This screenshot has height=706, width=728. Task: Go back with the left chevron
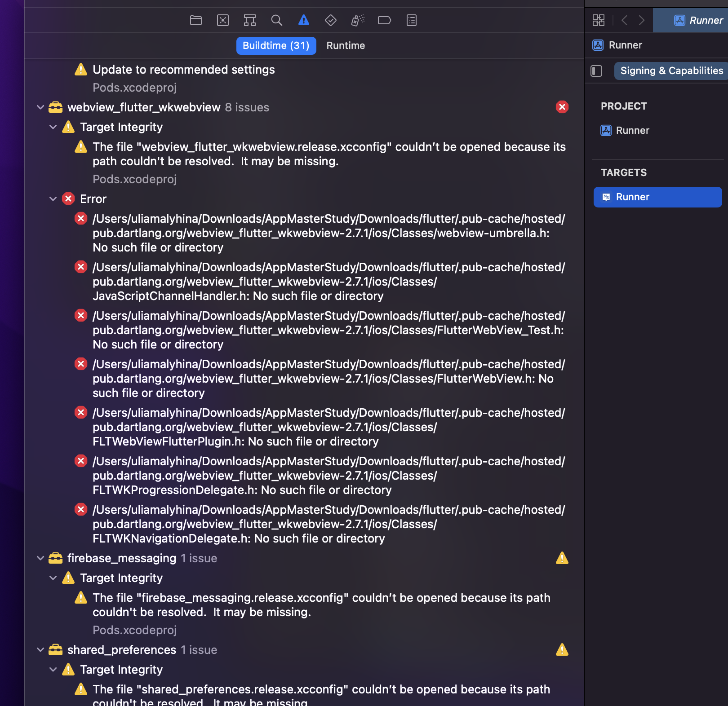pos(624,20)
